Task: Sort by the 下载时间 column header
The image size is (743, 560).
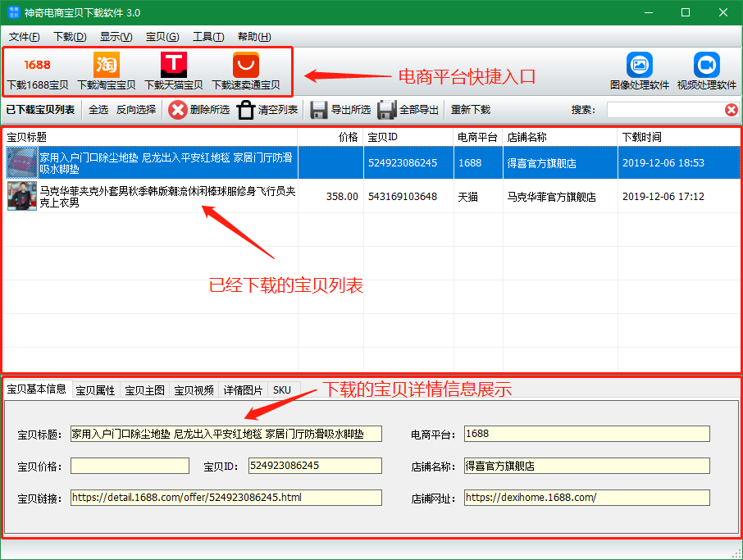Action: pyautogui.click(x=679, y=138)
